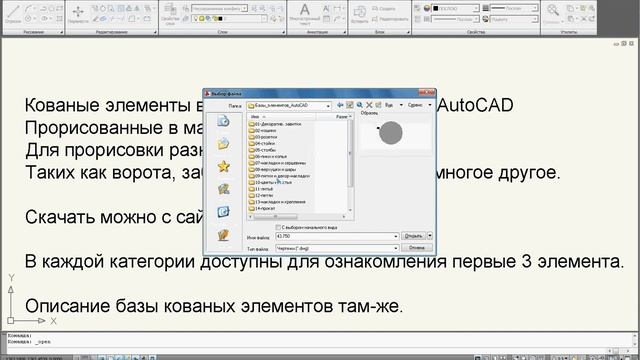Select the Line (Отрезок) drawing tool
This screenshot has width=640, height=360.
(13, 13)
